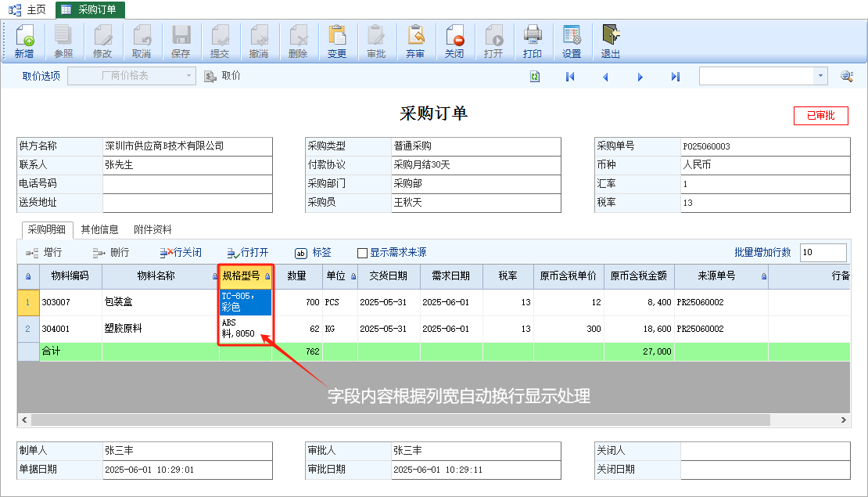Click the 审批 (approve) toolbar icon
Viewport: 868px width, 497px height.
376,41
